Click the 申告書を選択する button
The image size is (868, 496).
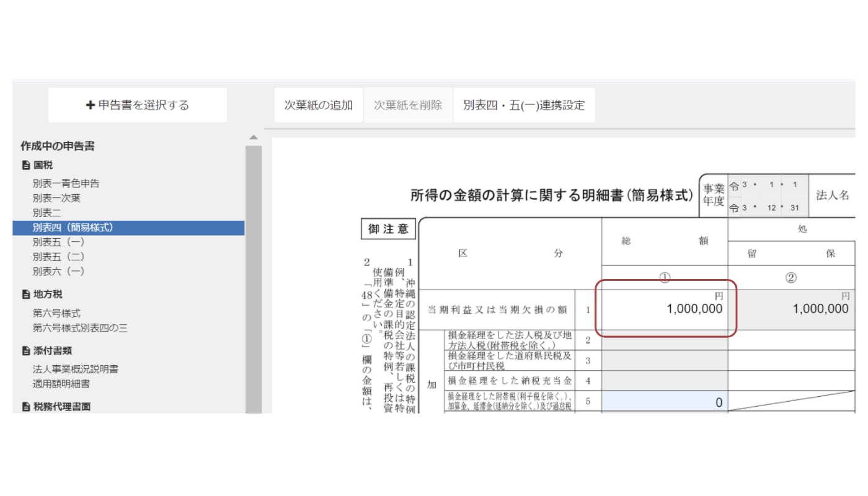coord(138,105)
